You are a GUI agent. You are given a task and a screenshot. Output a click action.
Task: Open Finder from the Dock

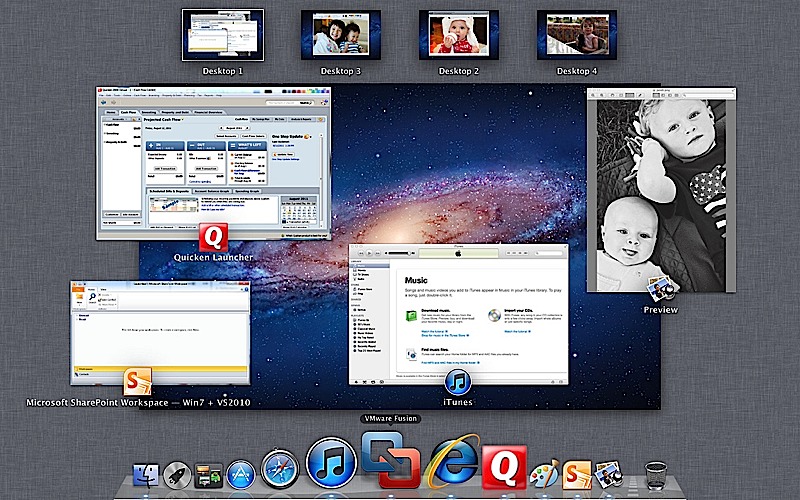[146, 475]
